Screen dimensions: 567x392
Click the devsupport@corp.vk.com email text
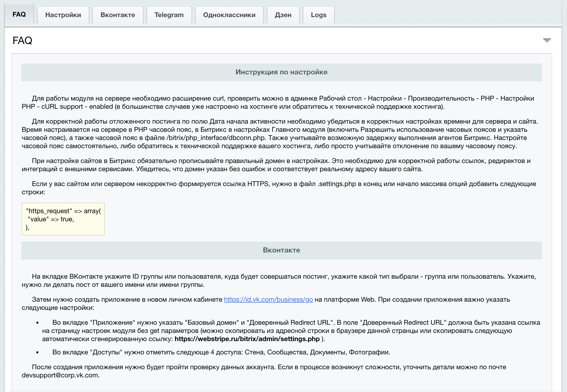(x=60, y=375)
